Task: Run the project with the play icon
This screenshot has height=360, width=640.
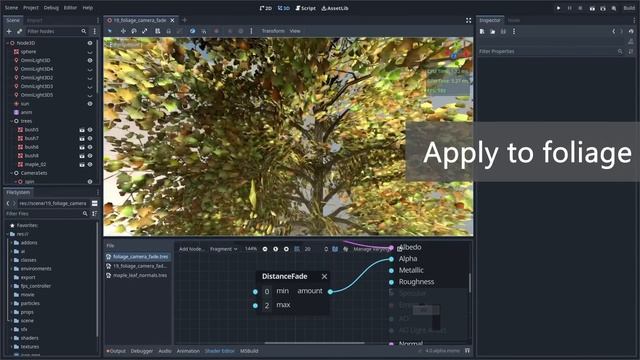Action: 558,8
